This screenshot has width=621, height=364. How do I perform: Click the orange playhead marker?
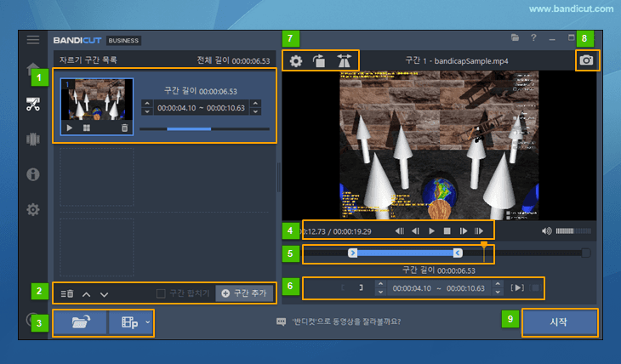click(x=484, y=245)
